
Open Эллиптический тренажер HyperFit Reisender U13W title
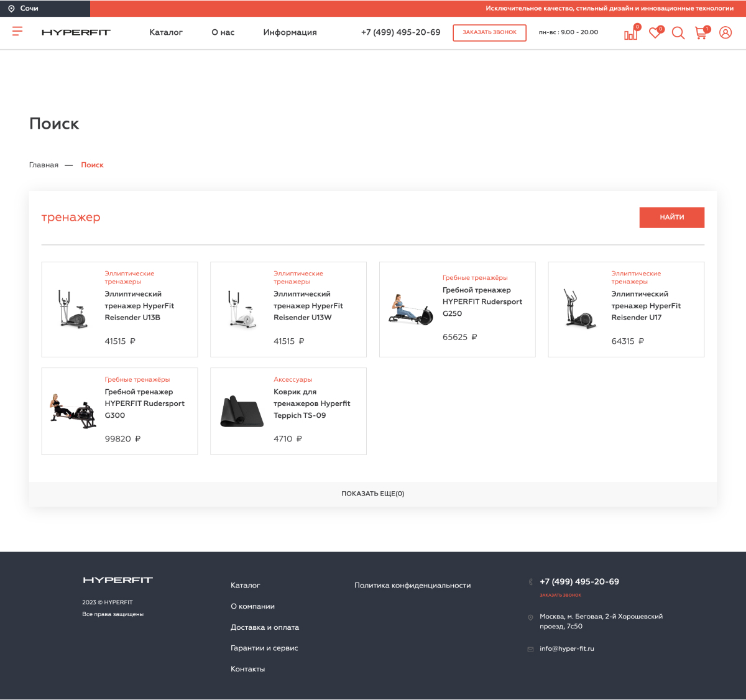point(308,306)
